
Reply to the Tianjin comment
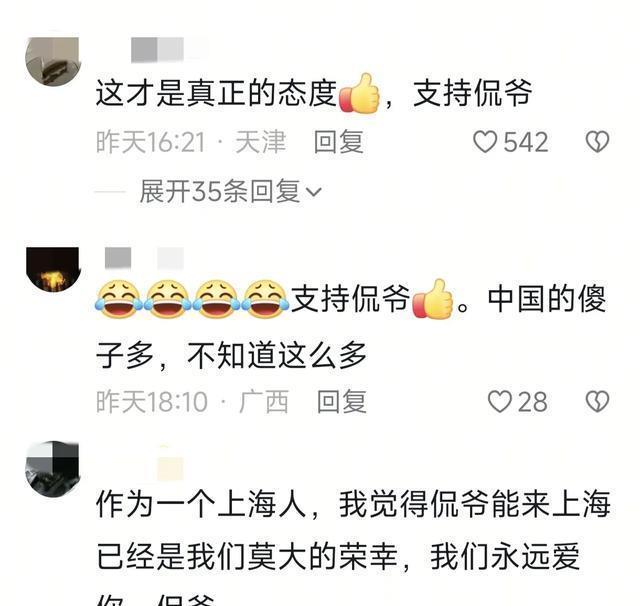[338, 142]
